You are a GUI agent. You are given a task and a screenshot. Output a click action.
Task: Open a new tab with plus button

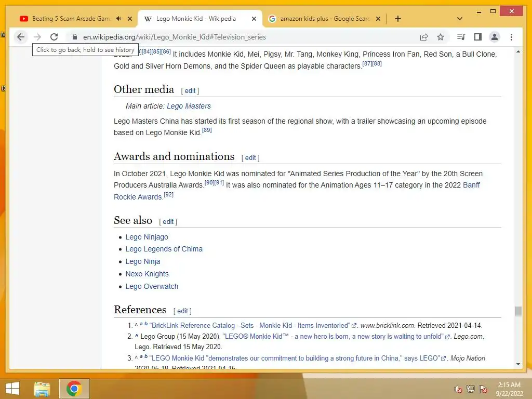(x=397, y=19)
